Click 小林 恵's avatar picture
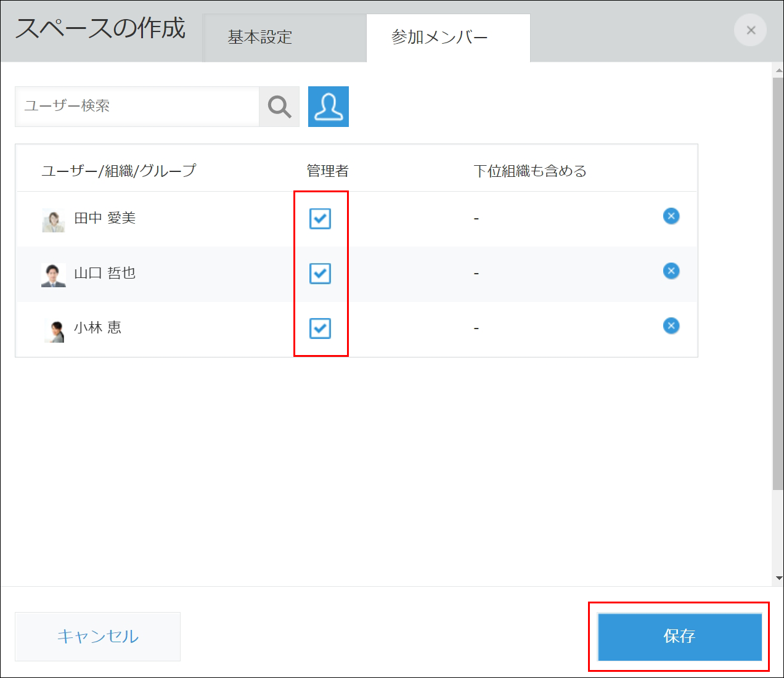Viewport: 784px width, 678px height. 54,329
